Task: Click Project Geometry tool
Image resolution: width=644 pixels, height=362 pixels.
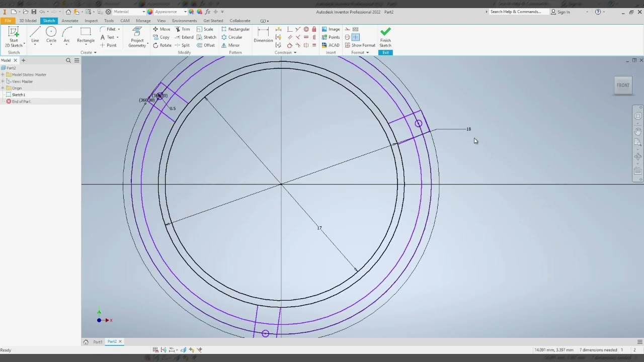Action: point(137,37)
